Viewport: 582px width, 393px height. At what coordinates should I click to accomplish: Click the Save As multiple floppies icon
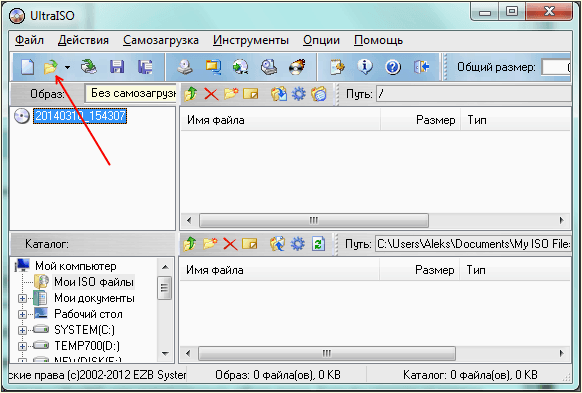pyautogui.click(x=145, y=67)
